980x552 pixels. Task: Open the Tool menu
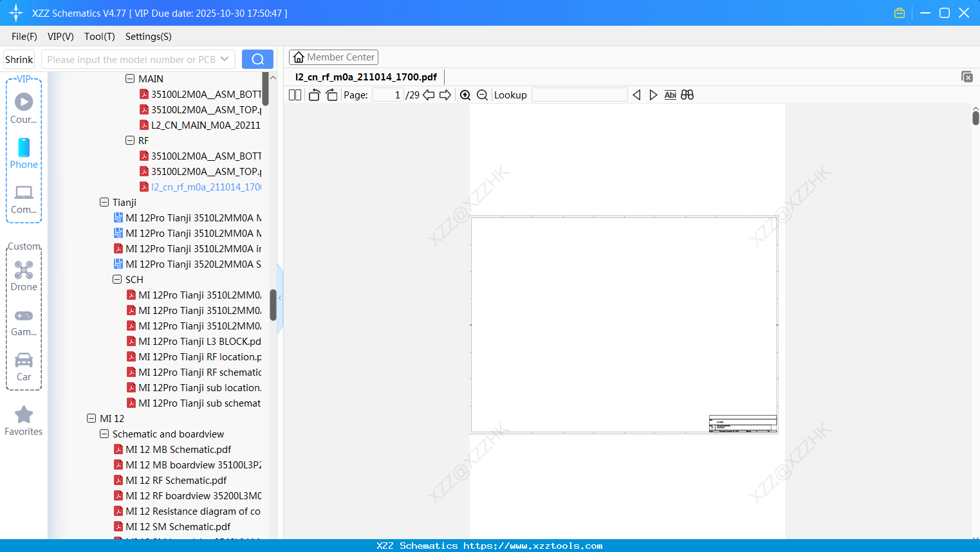(100, 37)
